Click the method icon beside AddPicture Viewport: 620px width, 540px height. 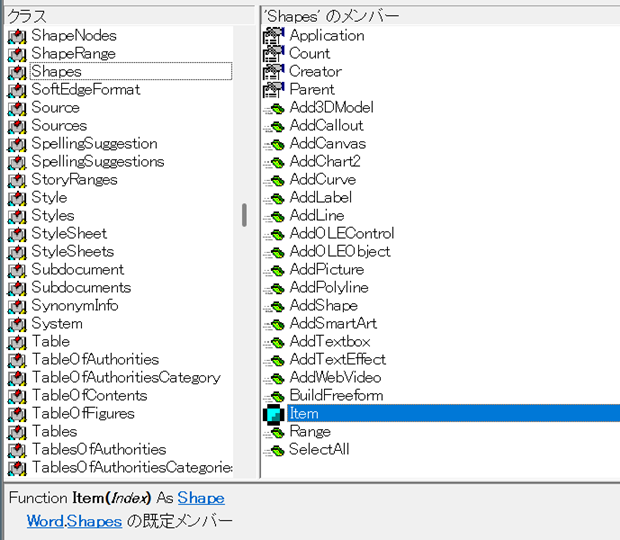[274, 271]
